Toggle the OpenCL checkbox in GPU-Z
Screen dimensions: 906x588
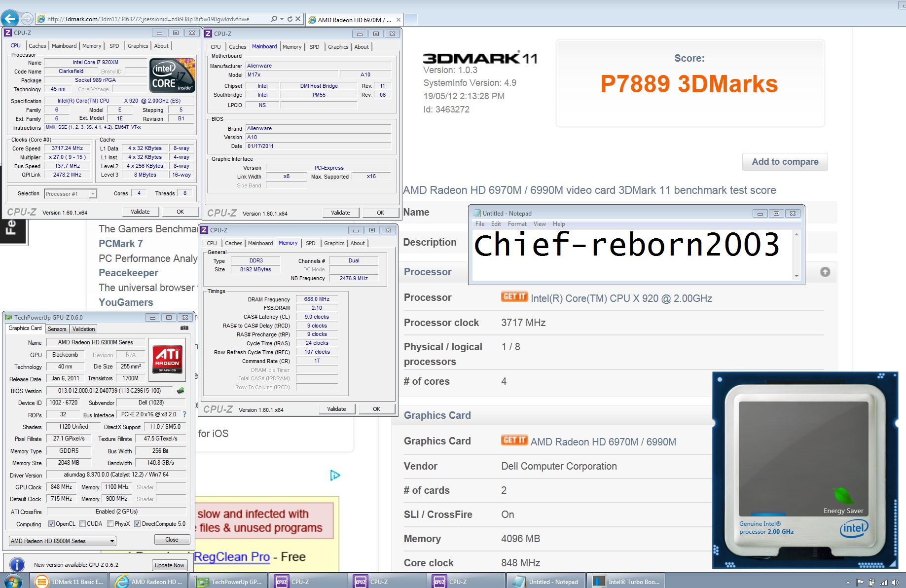(x=51, y=524)
